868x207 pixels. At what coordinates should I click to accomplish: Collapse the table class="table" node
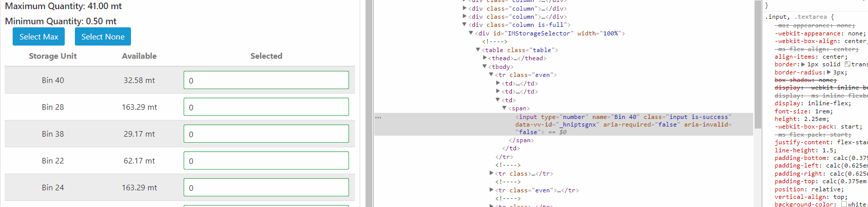[478, 50]
